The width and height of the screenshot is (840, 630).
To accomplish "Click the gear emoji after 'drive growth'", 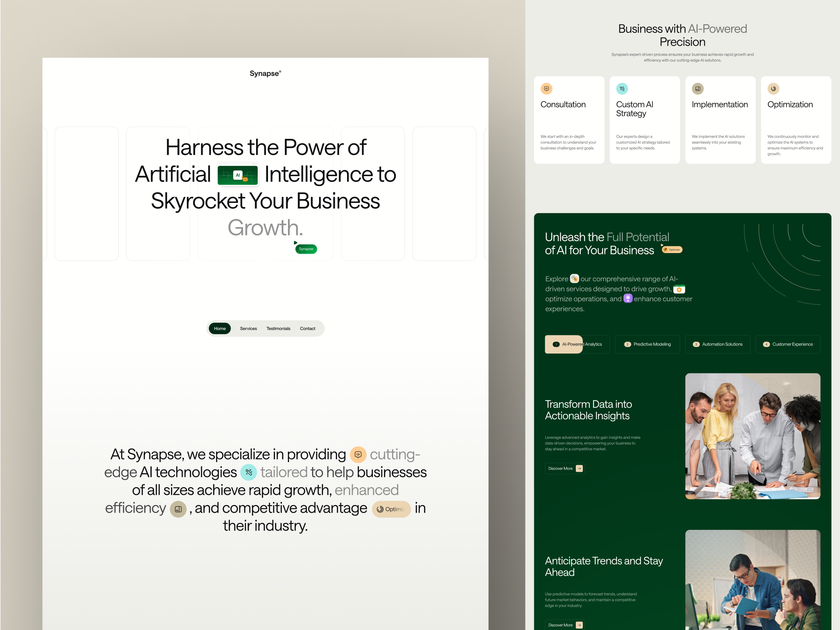I will click(x=679, y=289).
